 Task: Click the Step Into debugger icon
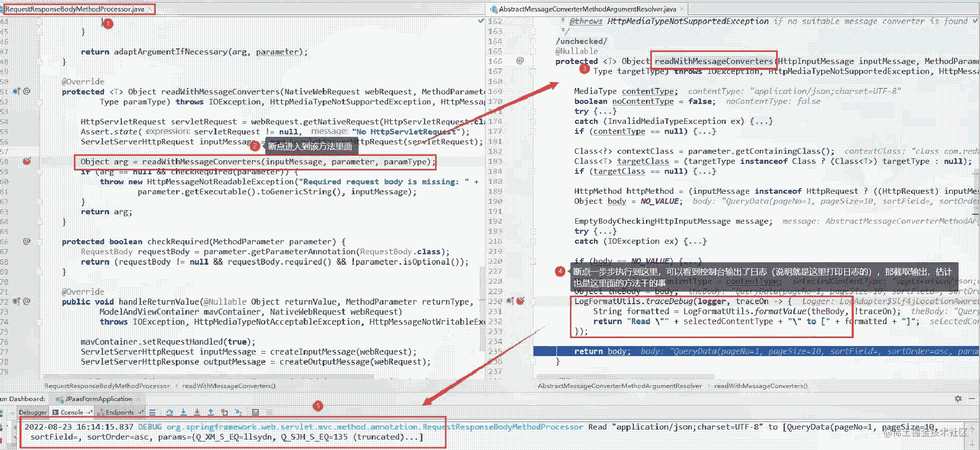pyautogui.click(x=183, y=412)
